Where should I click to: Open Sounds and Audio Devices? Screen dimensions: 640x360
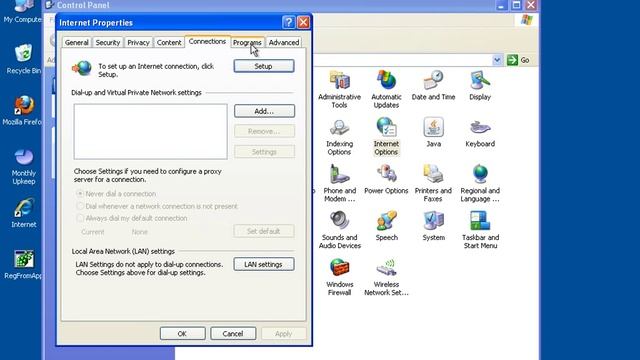pos(340,230)
